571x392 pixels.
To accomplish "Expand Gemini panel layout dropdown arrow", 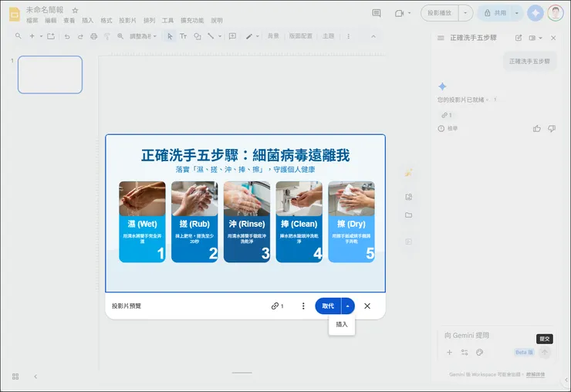I will point(540,38).
